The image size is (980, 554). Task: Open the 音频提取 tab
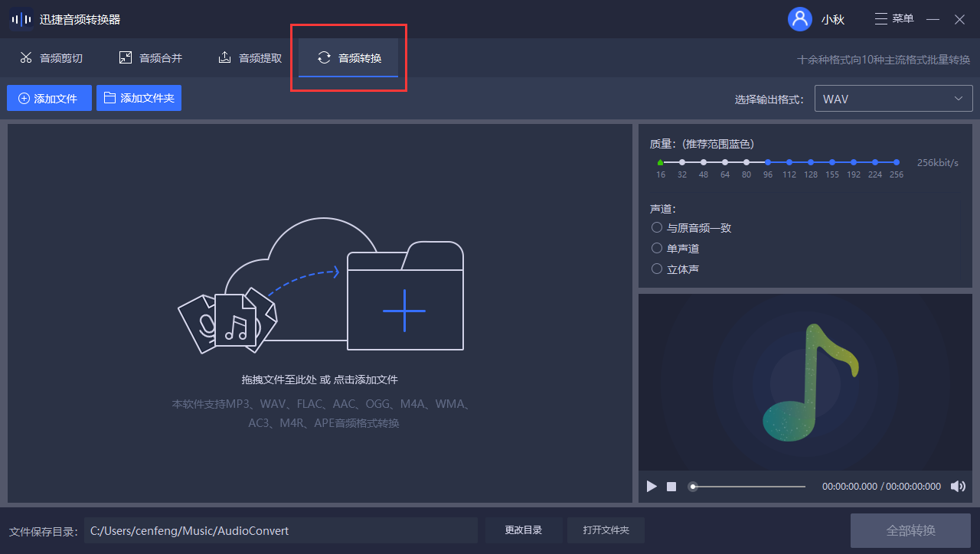(x=250, y=58)
